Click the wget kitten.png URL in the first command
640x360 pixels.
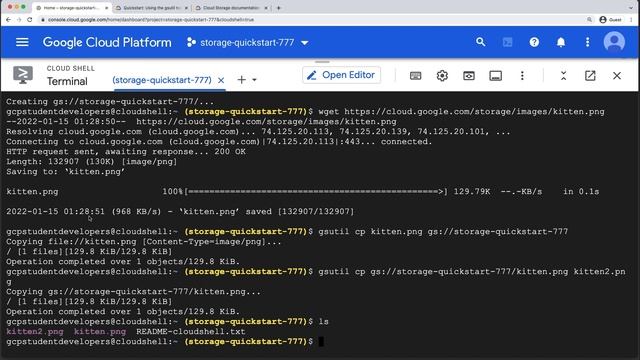click(474, 111)
